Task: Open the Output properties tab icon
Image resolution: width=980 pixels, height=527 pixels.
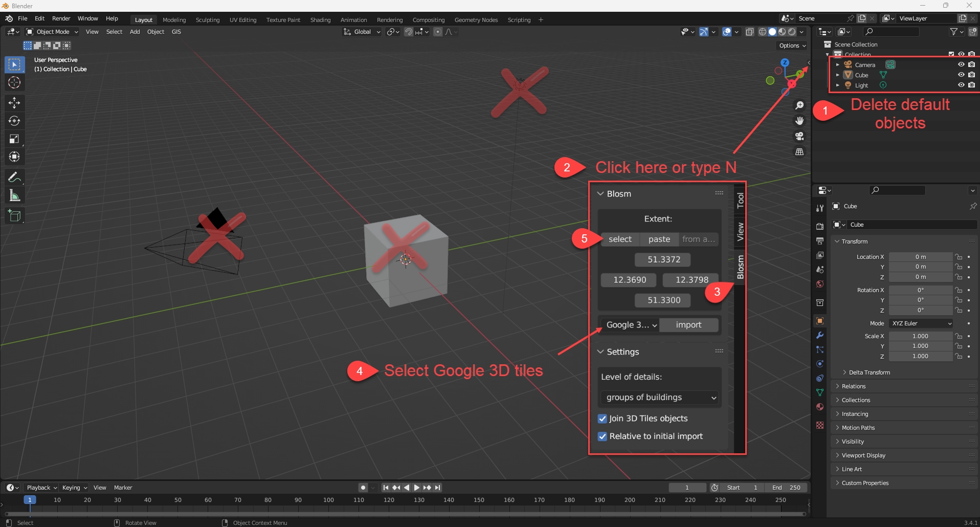Action: [x=820, y=241]
